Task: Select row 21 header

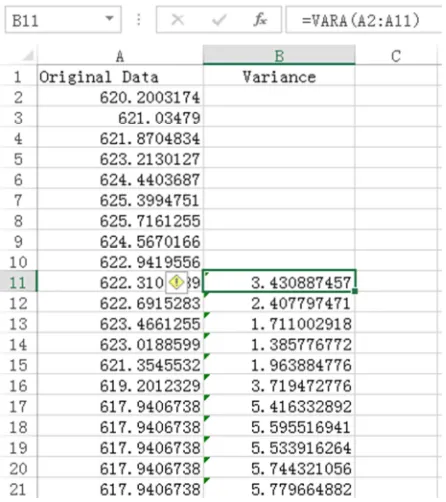Action: pyautogui.click(x=18, y=489)
